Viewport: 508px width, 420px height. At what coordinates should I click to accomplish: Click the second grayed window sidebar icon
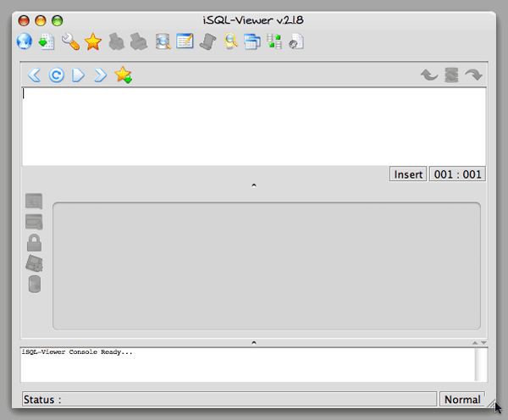click(34, 222)
